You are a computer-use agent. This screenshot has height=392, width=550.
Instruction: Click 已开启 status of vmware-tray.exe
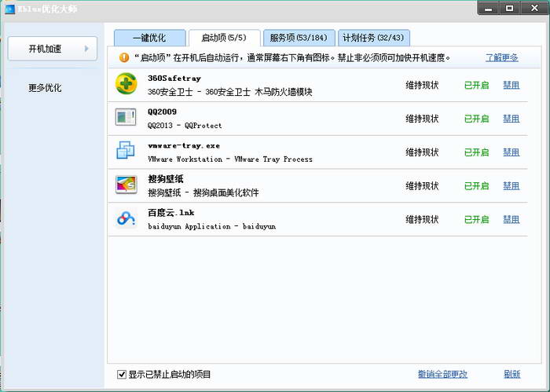click(x=476, y=152)
